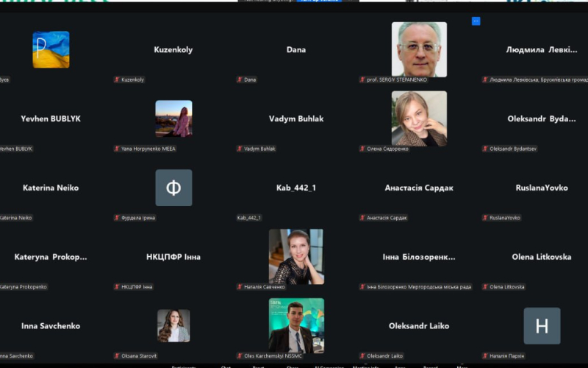
Task: Click the large Katerina Neiko tile name
Action: (x=51, y=188)
